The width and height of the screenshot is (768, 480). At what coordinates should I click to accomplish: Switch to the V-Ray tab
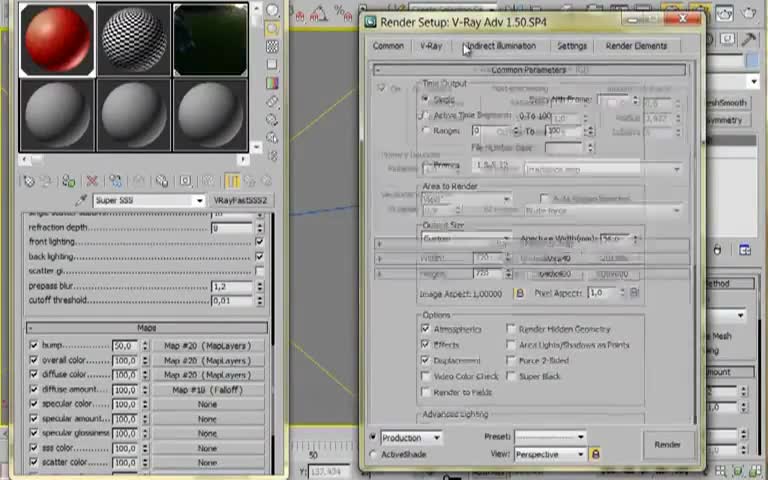[x=431, y=46]
